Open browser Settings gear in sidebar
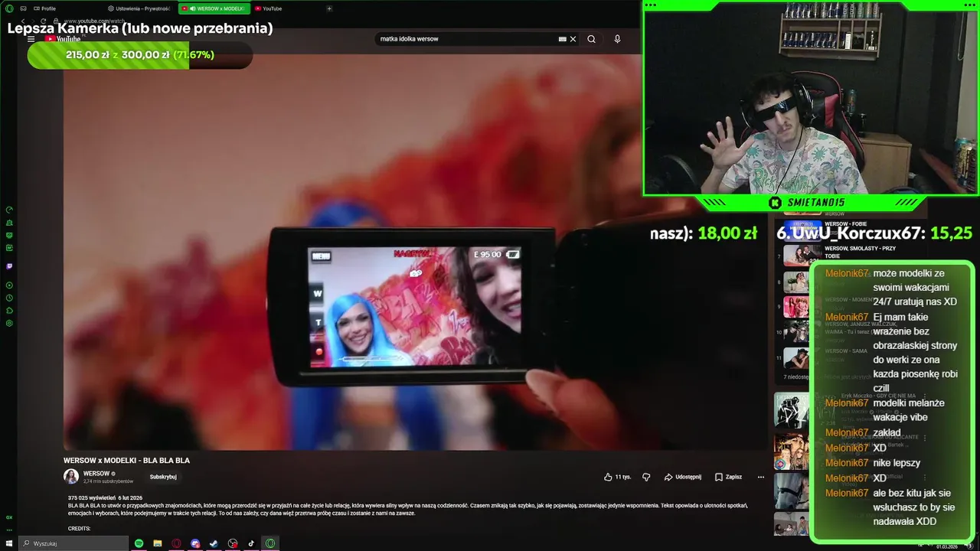The width and height of the screenshot is (980, 551). [9, 323]
